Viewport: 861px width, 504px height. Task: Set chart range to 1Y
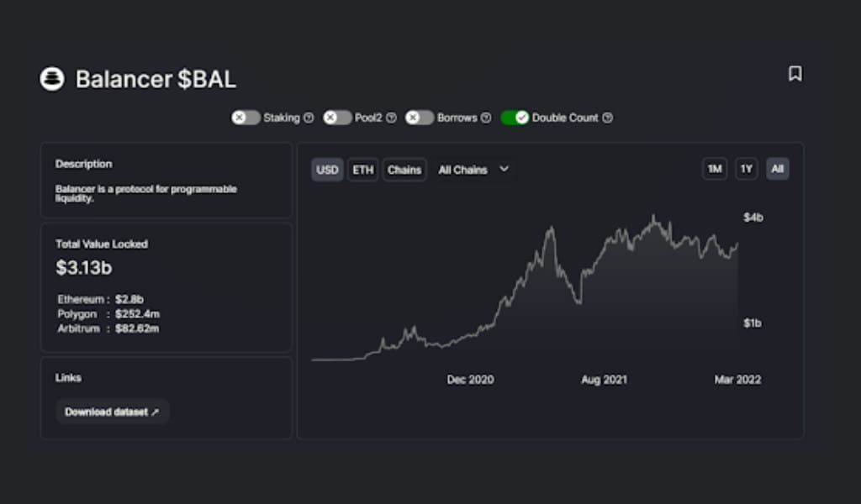tap(746, 170)
